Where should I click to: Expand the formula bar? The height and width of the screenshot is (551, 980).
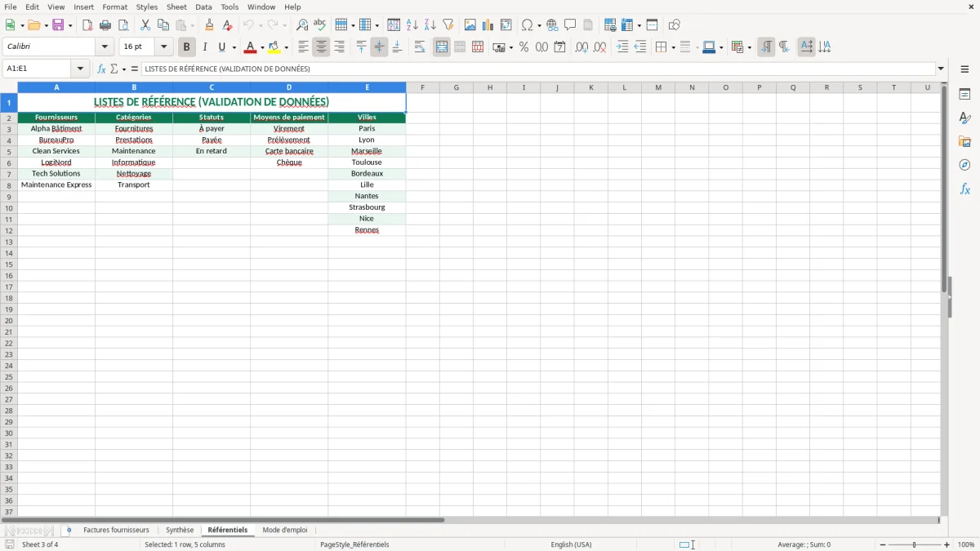(x=941, y=69)
